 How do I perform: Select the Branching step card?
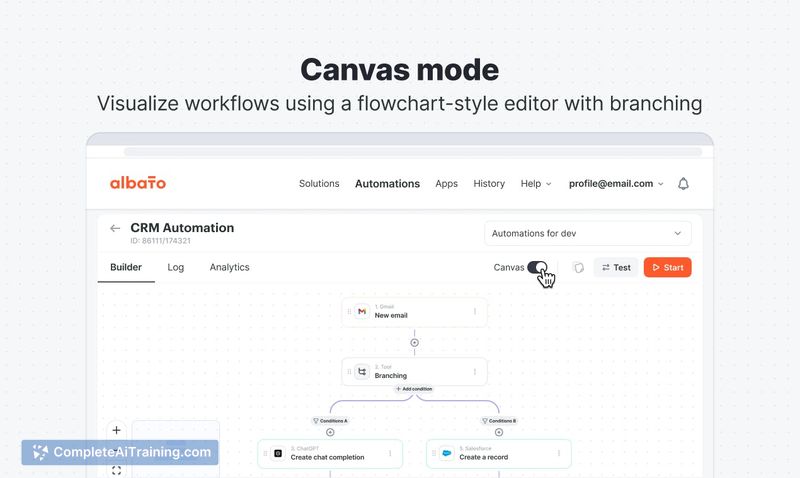point(414,371)
